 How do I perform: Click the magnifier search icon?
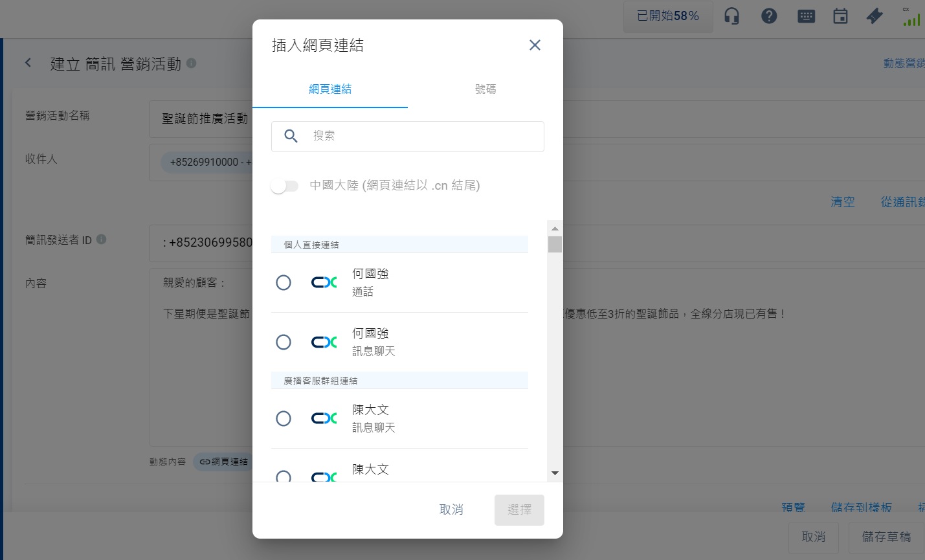[291, 136]
